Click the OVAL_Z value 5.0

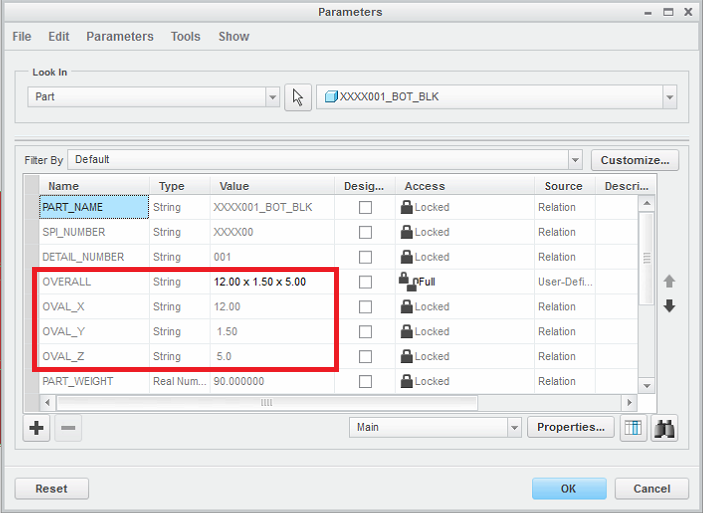[x=272, y=356]
